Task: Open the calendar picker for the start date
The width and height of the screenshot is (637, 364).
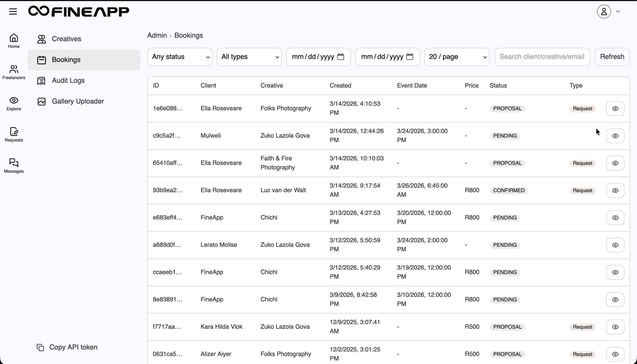Action: (341, 57)
